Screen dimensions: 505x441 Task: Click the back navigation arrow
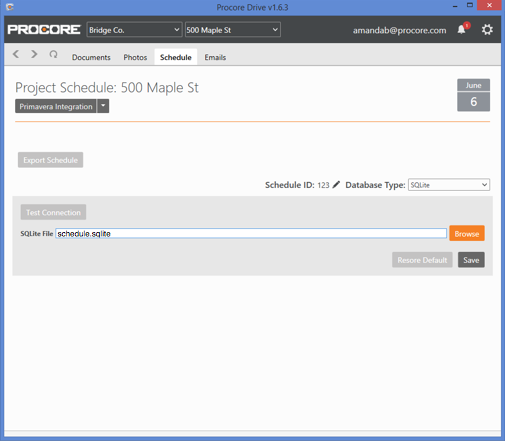click(x=16, y=54)
